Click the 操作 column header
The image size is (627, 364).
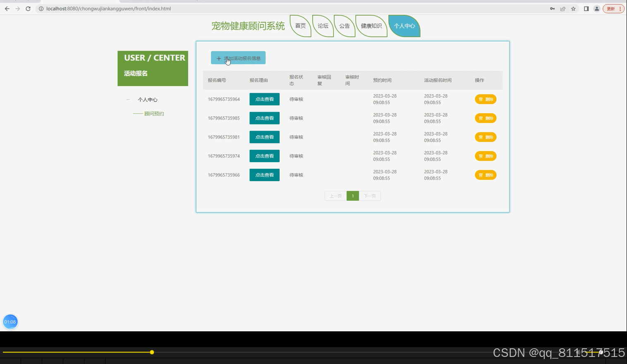(x=479, y=80)
